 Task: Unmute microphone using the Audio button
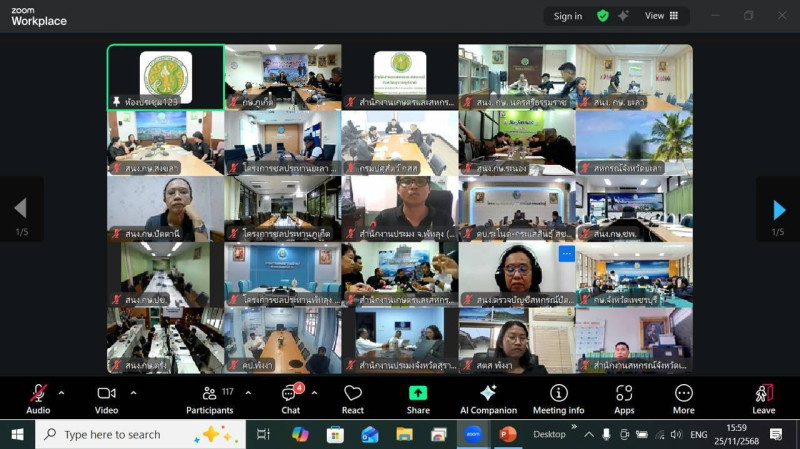pyautogui.click(x=38, y=398)
